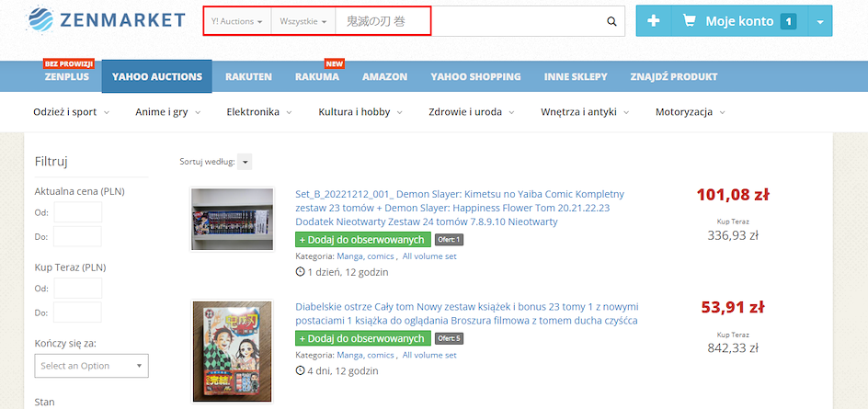This screenshot has height=409, width=868.
Task: Focus the Aktualna cena Od field
Action: (77, 212)
